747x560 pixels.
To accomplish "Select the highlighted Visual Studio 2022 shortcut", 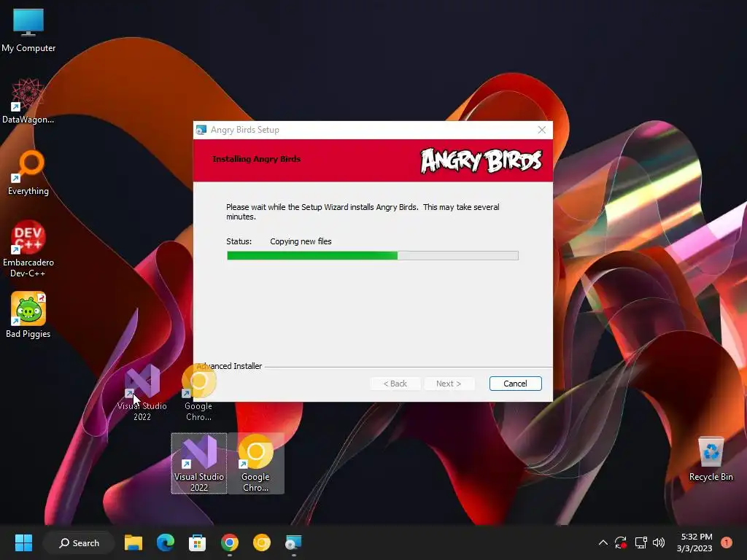I will (198, 463).
